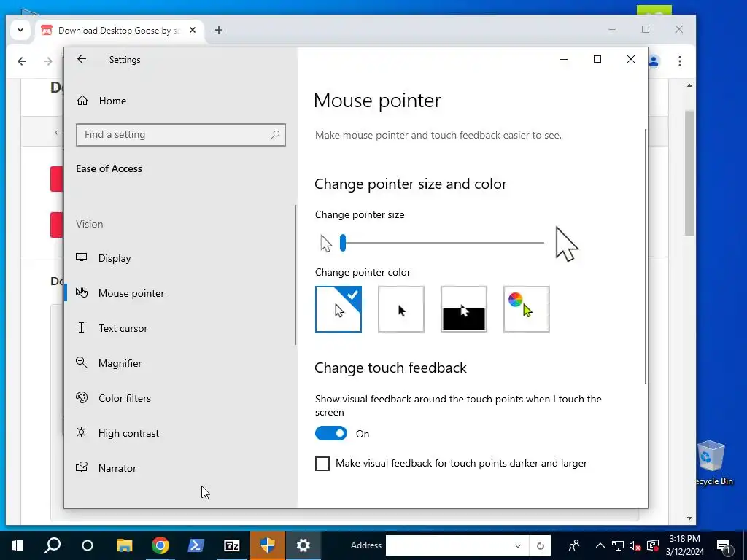This screenshot has width=747, height=560.
Task: Turn off touch visual feedback toggle
Action: click(331, 433)
